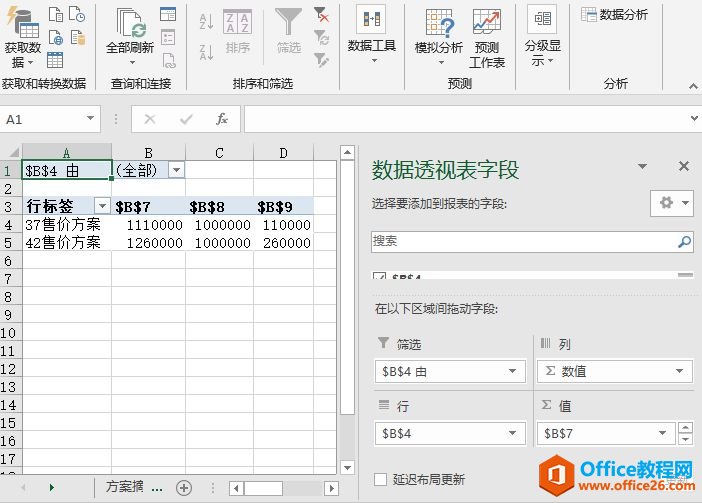The image size is (702, 503).
Task: Click the 数据分析 (Data Analysis) button
Action: [614, 15]
